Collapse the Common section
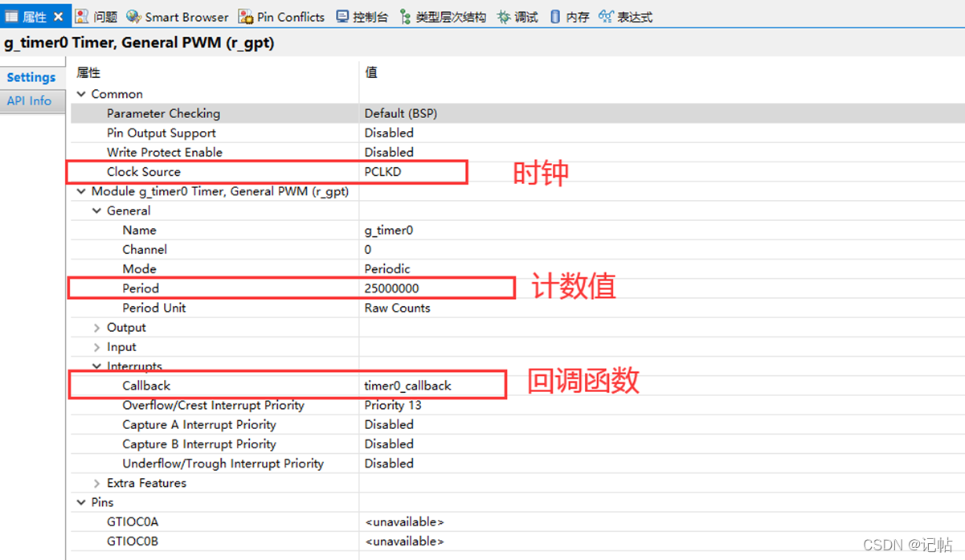 pos(81,94)
